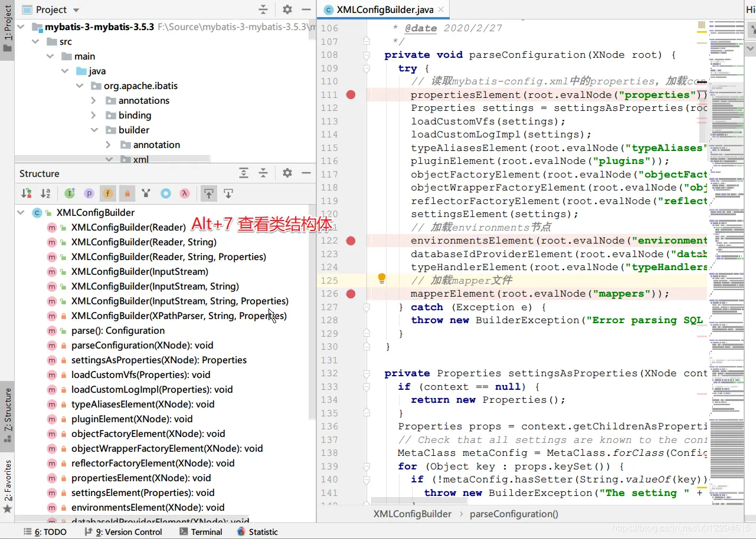The width and height of the screenshot is (756, 539).
Task: Open the 9: Version Control tool window
Action: coord(123,532)
